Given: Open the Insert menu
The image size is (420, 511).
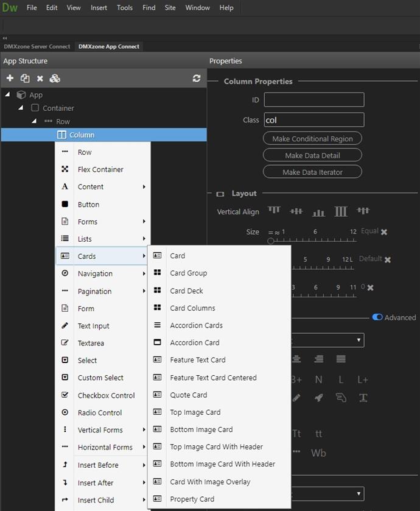Looking at the screenshot, I should tap(99, 7).
